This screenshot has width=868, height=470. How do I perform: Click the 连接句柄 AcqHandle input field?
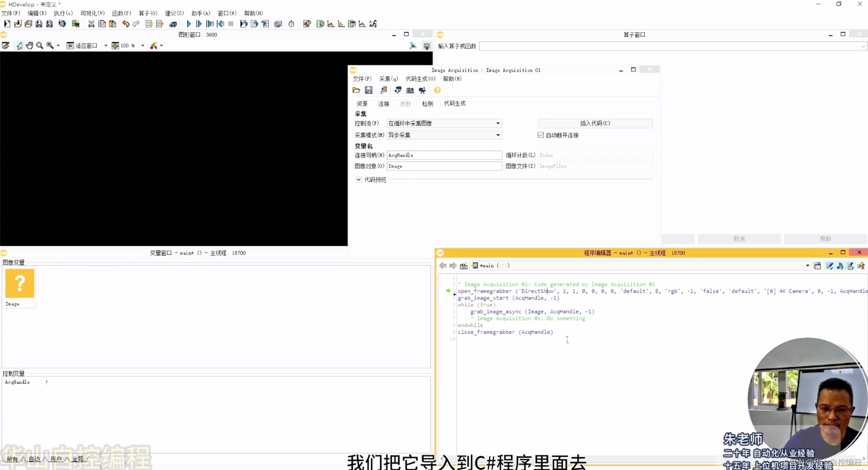click(444, 155)
